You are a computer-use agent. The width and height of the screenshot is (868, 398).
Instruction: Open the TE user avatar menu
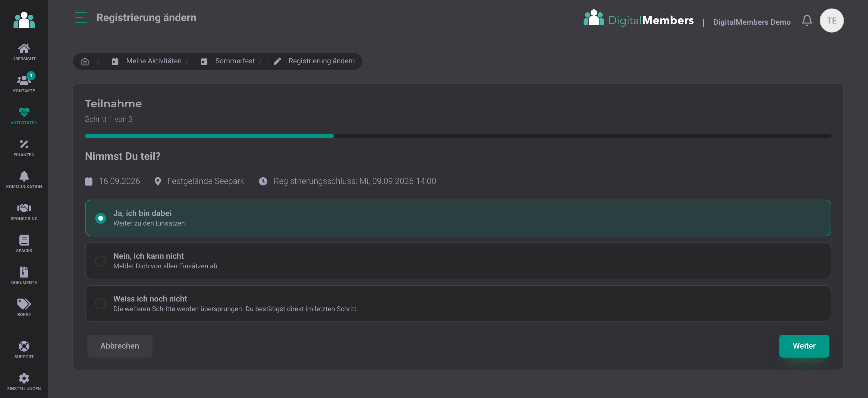click(x=831, y=21)
